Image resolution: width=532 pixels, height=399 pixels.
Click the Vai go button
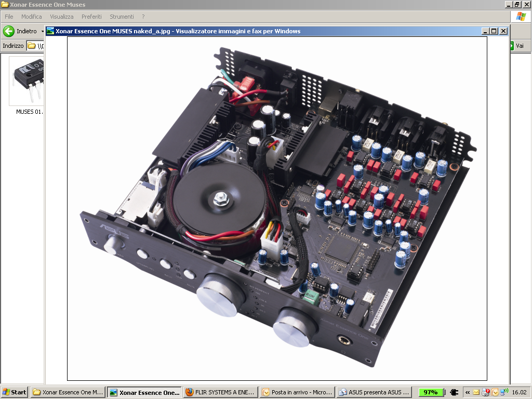coord(516,46)
